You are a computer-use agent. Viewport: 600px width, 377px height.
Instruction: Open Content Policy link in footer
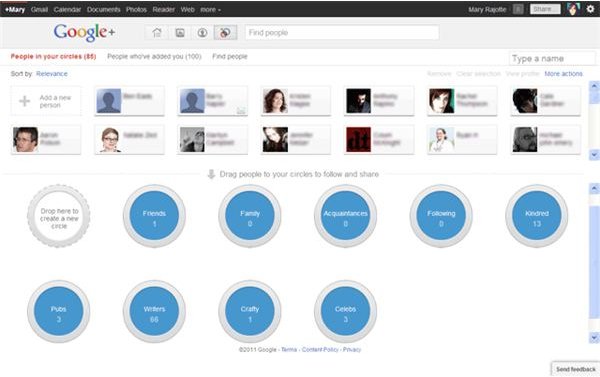320,349
